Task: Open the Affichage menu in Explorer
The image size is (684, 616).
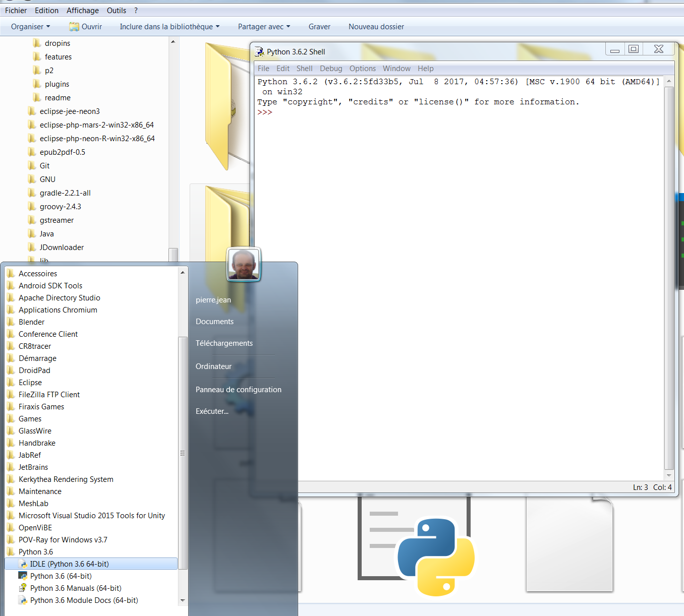Action: [83, 11]
